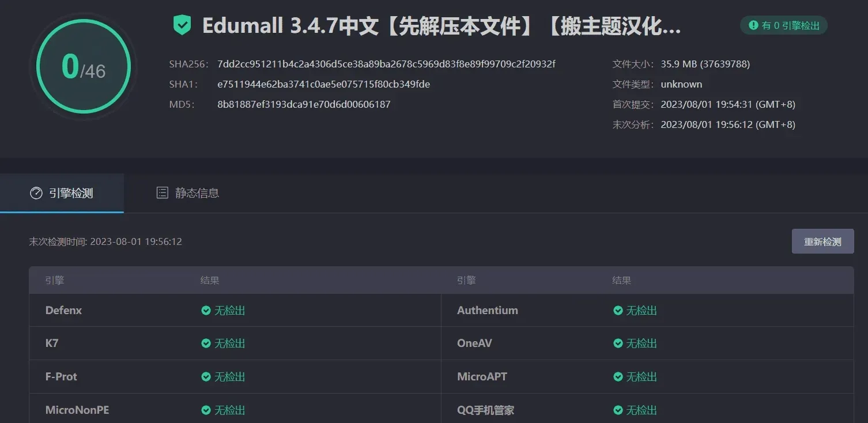Screen dimensions: 868x423
Task: Click the MicroNonPE engine name
Action: point(77,410)
